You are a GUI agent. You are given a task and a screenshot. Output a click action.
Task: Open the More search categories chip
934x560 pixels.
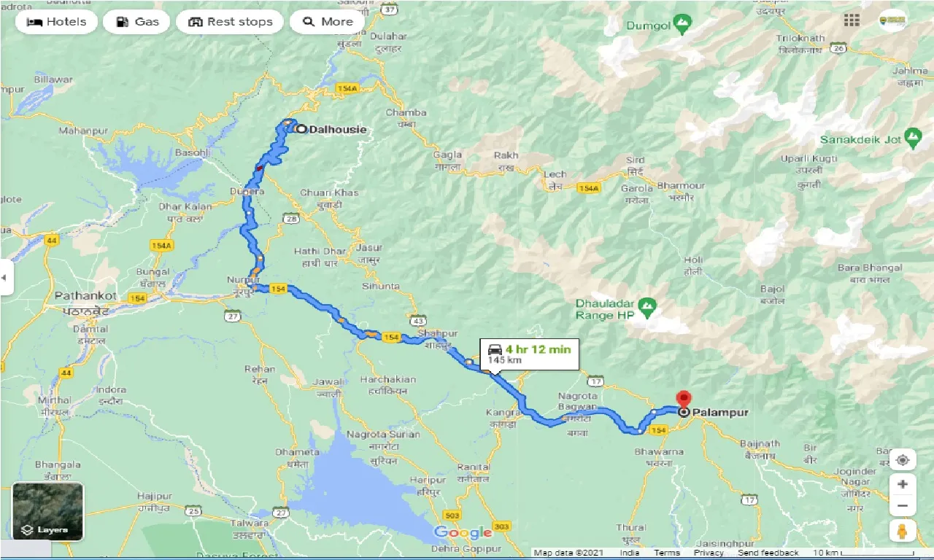point(328,22)
